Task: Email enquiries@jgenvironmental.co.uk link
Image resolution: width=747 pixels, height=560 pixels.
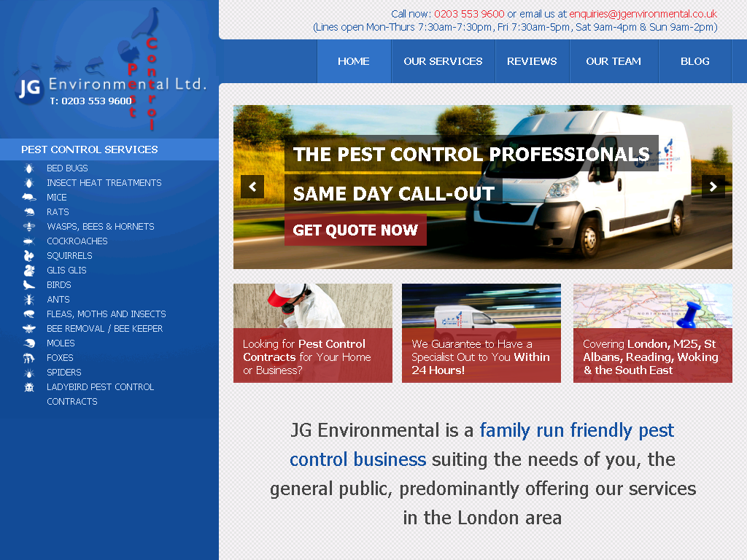Action: (x=643, y=14)
